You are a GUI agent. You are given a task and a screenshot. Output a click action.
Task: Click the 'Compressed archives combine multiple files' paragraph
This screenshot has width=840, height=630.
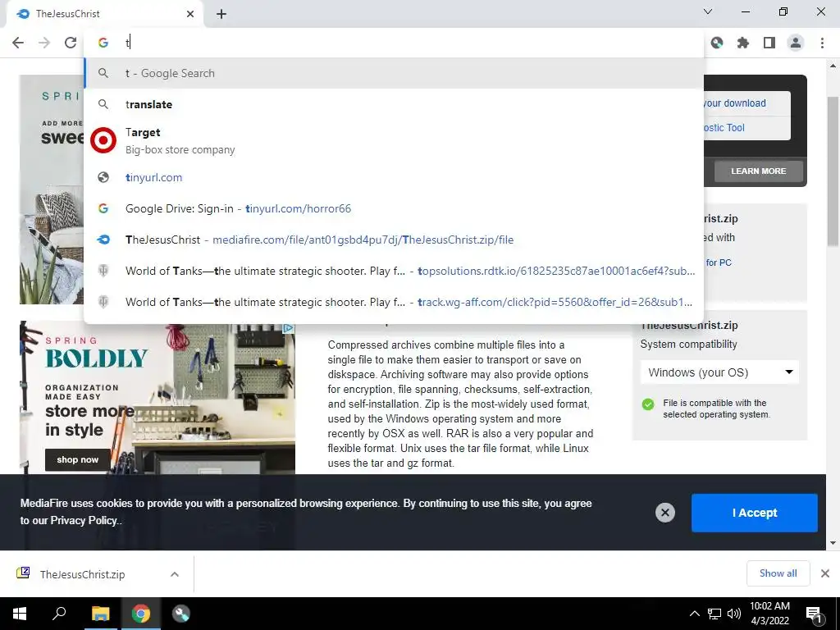[461, 404]
